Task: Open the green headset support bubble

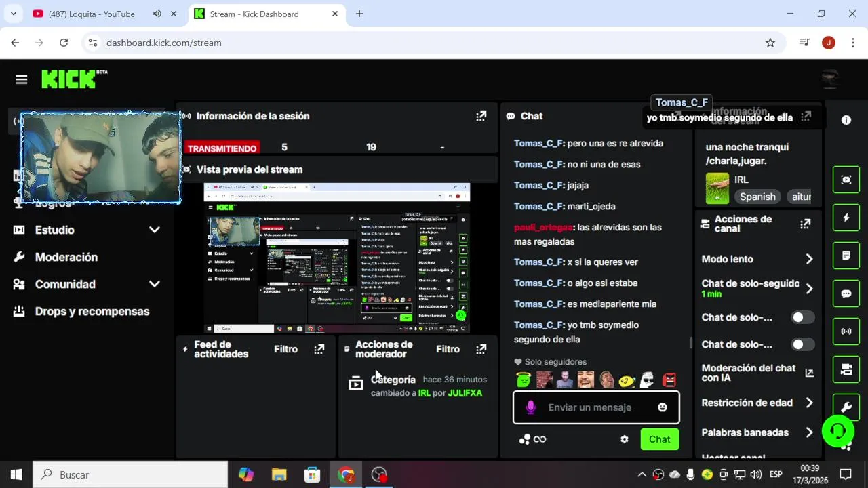Action: click(838, 431)
